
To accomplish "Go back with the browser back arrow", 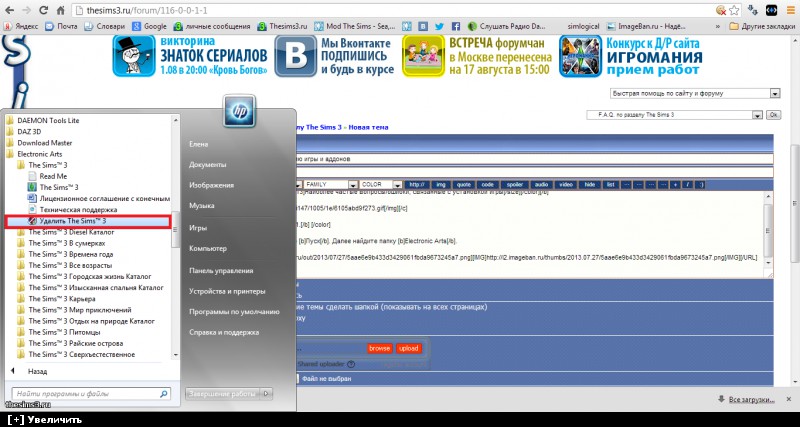I will click(9, 10).
